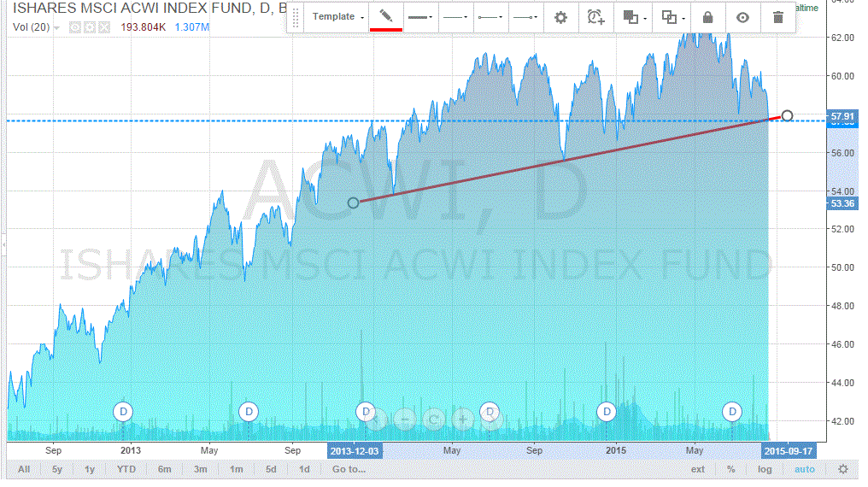The height and width of the screenshot is (487, 868).
Task: Open chart properties gear at bottom right
Action: tap(842, 469)
